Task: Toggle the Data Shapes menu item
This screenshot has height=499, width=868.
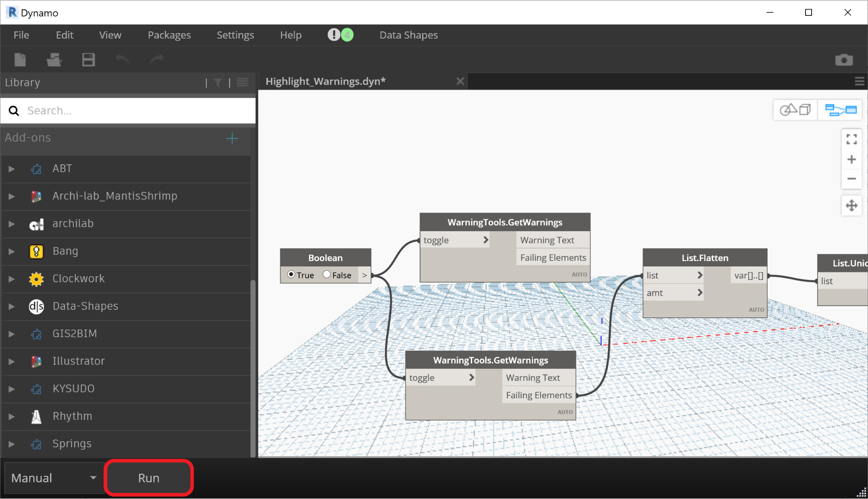Action: click(x=409, y=35)
